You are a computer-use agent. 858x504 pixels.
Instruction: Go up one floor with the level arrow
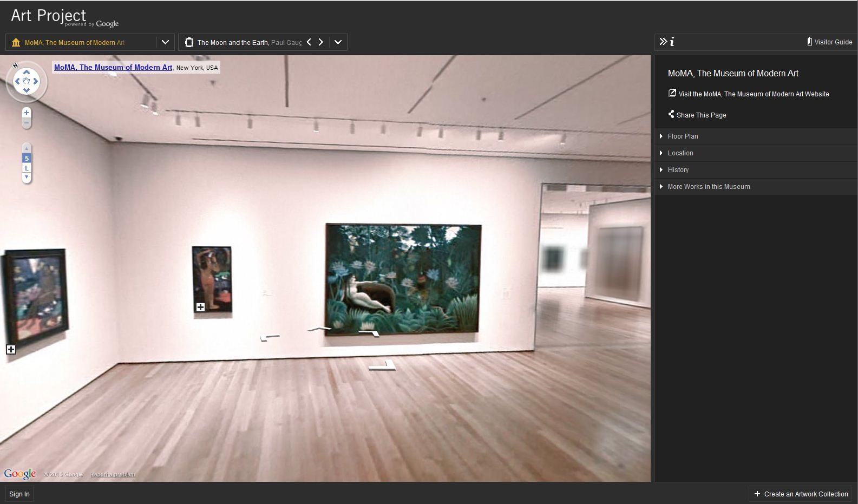[x=27, y=148]
